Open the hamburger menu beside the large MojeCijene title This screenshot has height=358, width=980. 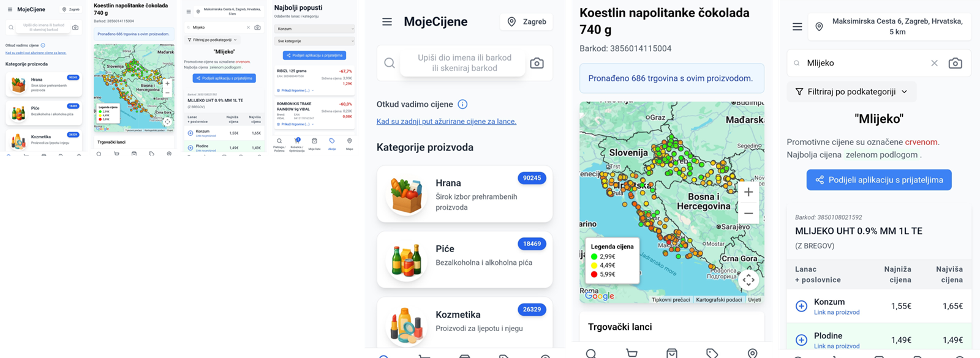point(387,22)
